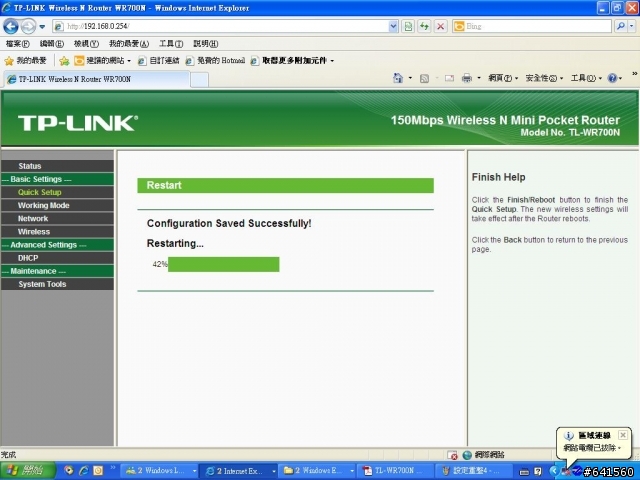Open the recent pages dropdown next to Forward
Viewport: 640px width, 480px height.
42,27
